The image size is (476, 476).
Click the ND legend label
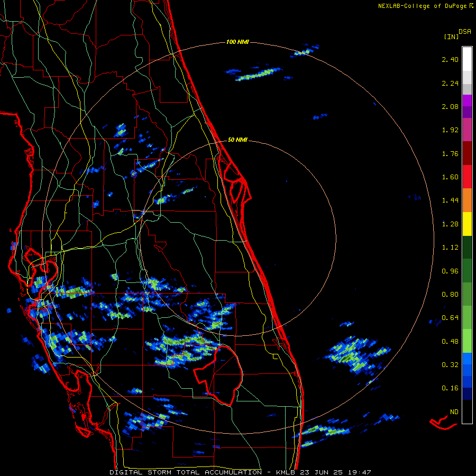click(x=454, y=412)
